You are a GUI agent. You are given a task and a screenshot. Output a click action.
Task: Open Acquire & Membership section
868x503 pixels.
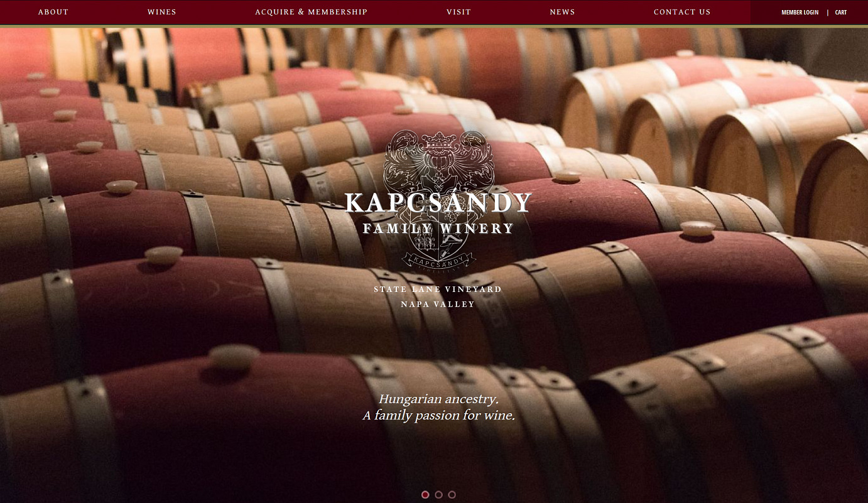[x=312, y=12]
